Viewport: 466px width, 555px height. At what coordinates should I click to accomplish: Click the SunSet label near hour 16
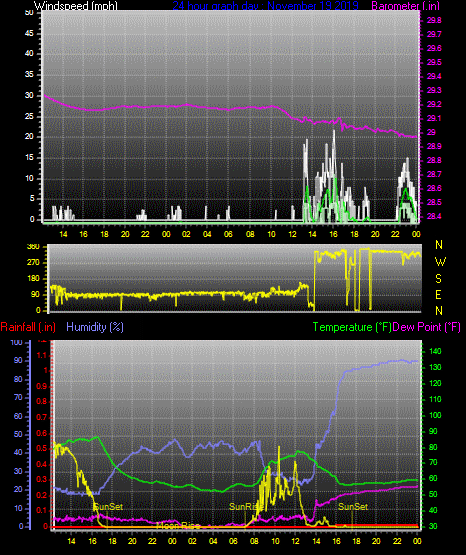coord(109,507)
